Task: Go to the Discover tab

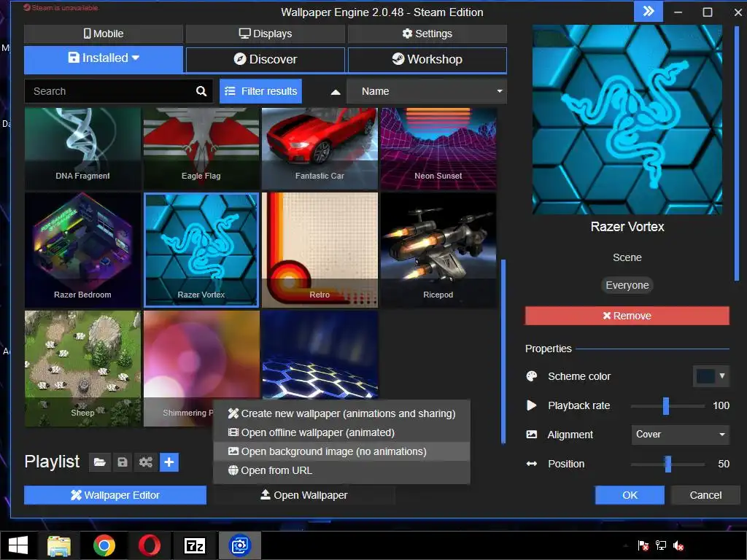Action: pyautogui.click(x=266, y=60)
